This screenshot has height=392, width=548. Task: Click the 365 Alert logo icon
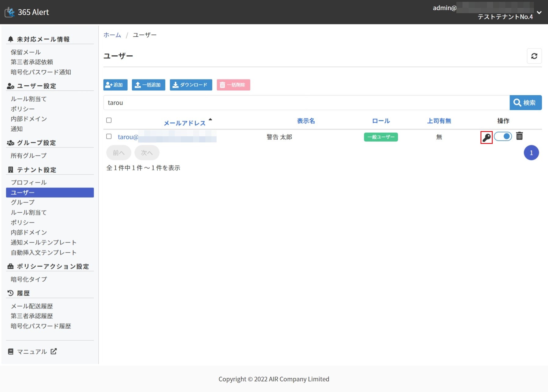(x=10, y=12)
